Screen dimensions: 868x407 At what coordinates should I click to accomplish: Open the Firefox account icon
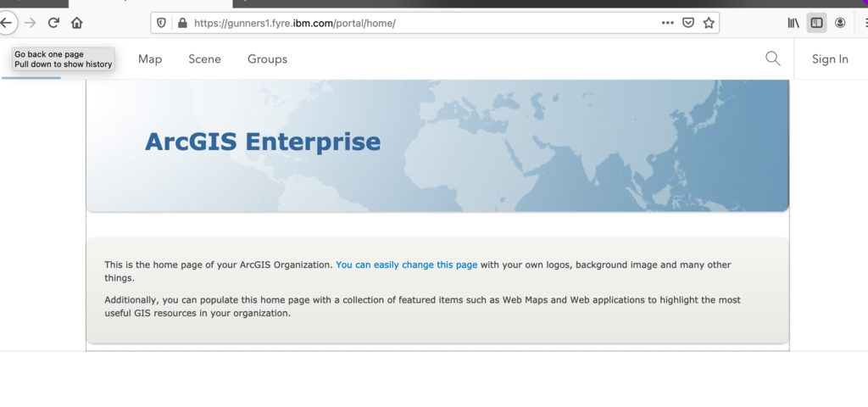coord(840,23)
